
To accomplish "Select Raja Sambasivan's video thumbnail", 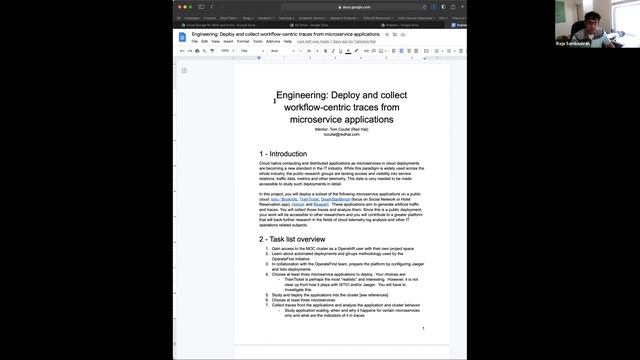I will (597, 24).
